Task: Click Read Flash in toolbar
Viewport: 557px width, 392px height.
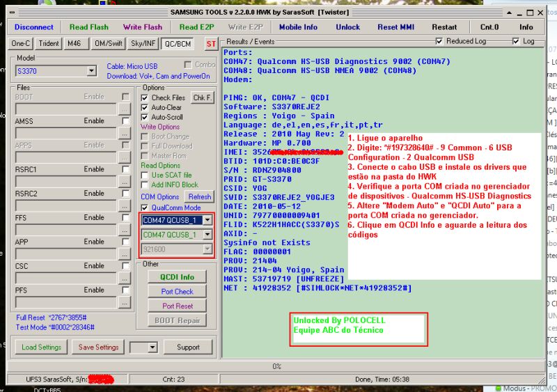Action: click(x=89, y=27)
